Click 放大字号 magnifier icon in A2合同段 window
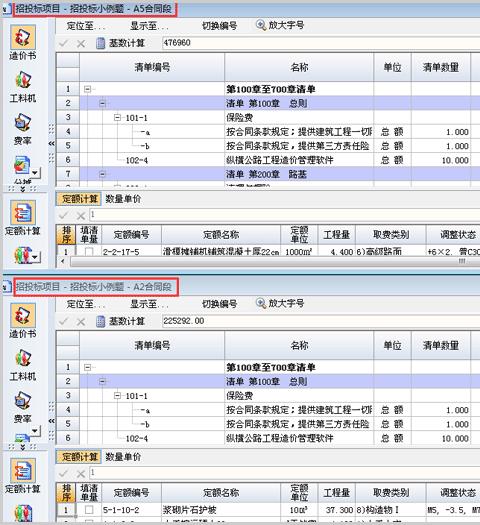This screenshot has height=525, width=480. (261, 303)
